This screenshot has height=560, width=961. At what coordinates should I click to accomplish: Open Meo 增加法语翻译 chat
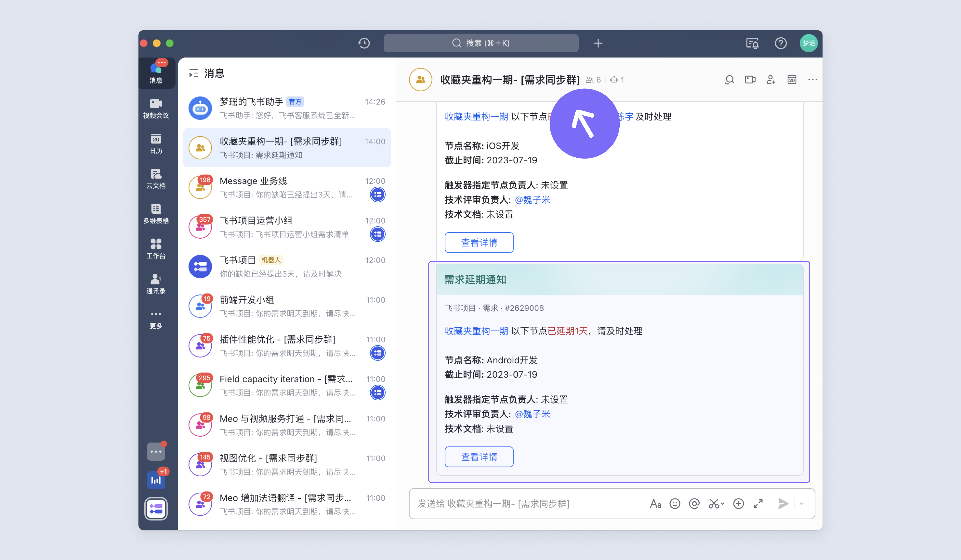click(287, 504)
